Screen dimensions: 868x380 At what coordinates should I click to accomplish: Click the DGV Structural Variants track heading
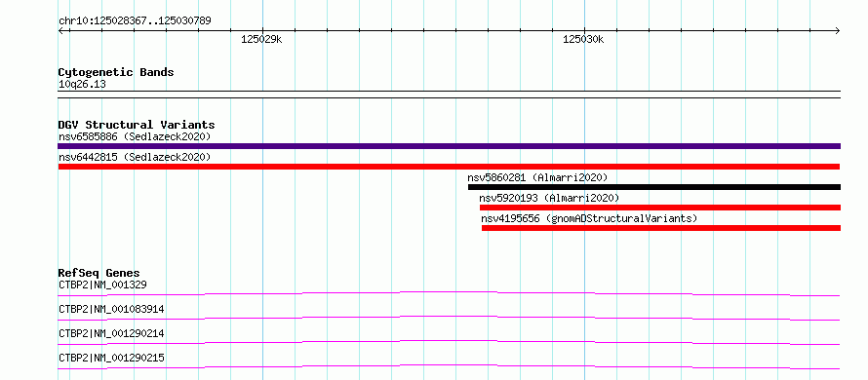click(x=137, y=125)
